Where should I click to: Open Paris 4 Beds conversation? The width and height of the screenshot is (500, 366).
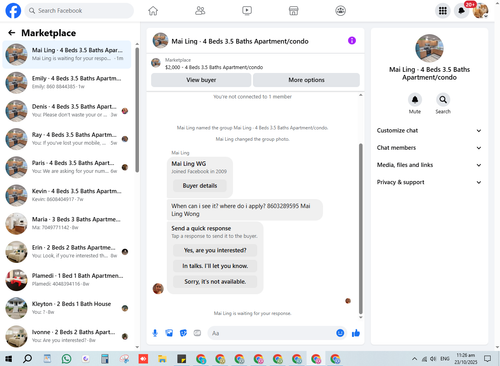67,167
